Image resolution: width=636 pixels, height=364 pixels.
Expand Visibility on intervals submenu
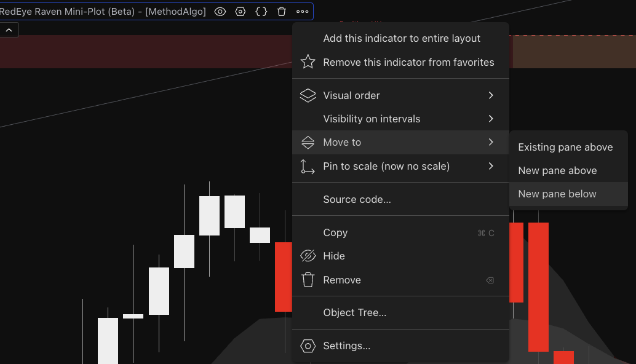point(491,119)
